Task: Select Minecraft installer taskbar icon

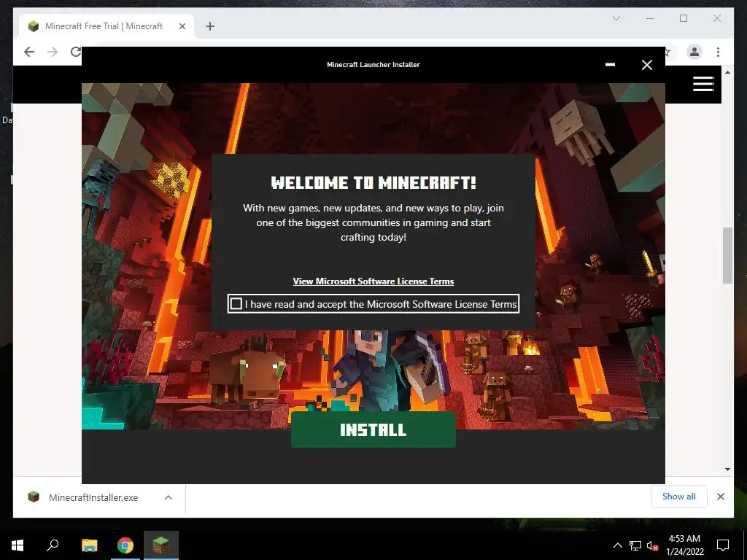Action: 161,545
